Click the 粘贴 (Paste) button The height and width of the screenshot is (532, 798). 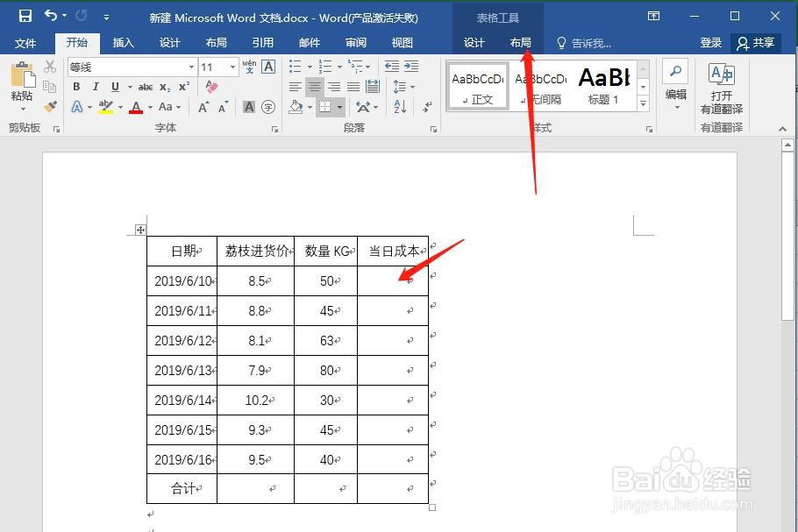coord(22,85)
